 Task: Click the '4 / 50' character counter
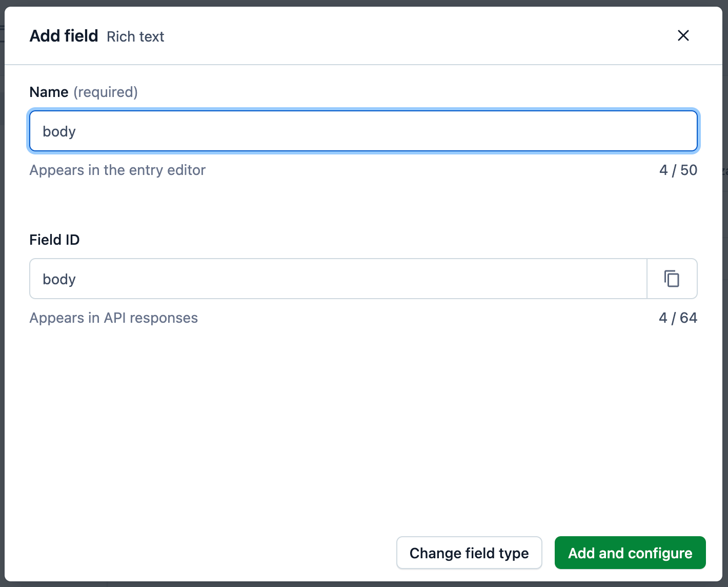tap(678, 170)
